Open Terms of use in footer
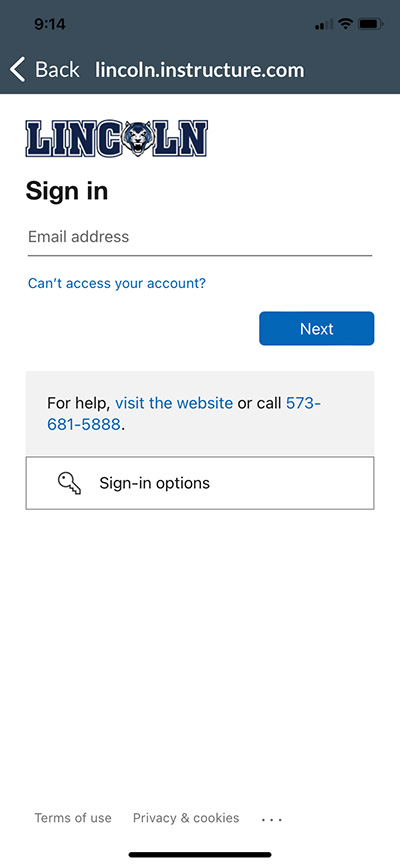 [x=73, y=818]
